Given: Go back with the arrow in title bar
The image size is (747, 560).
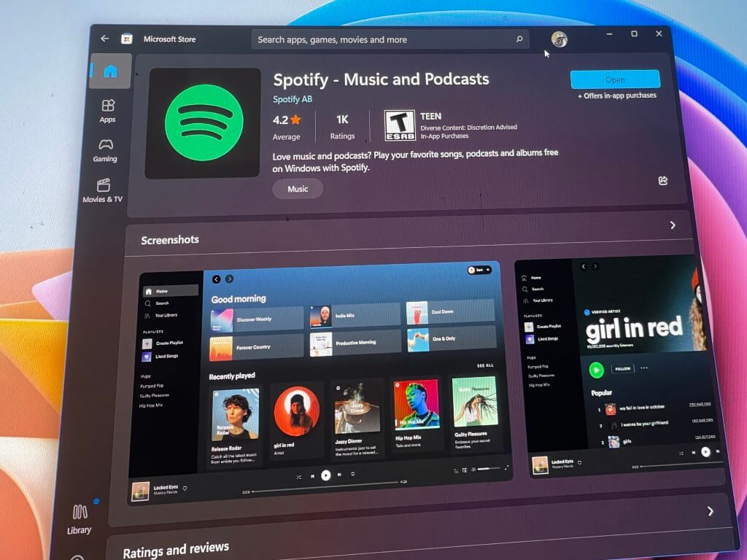Looking at the screenshot, I should [105, 39].
